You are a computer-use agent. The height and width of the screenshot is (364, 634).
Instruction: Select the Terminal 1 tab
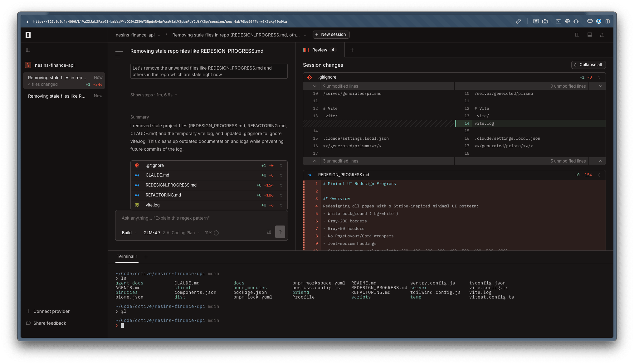pos(127,257)
